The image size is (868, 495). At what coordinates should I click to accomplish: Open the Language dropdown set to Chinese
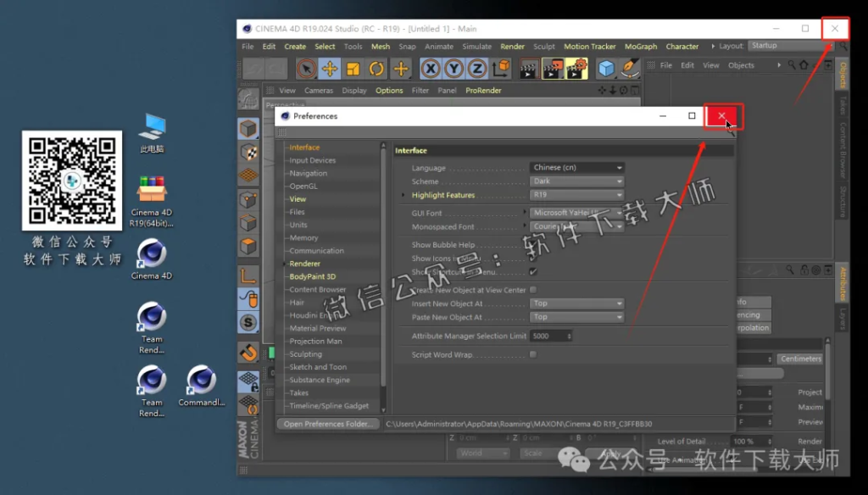tap(576, 167)
